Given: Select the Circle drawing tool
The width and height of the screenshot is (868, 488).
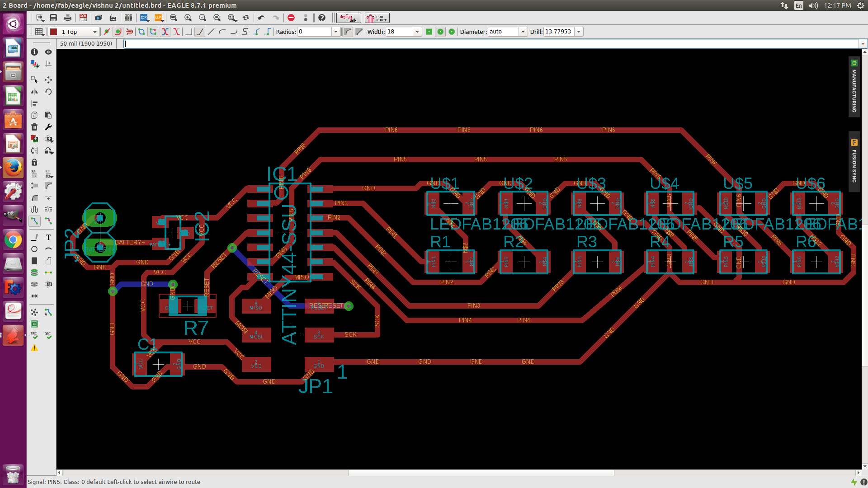Looking at the screenshot, I should (x=34, y=249).
